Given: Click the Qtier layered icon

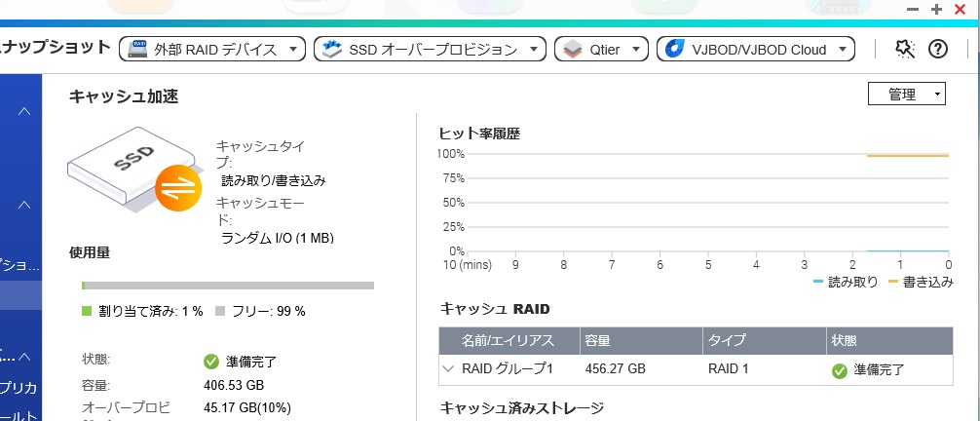Looking at the screenshot, I should coord(573,49).
